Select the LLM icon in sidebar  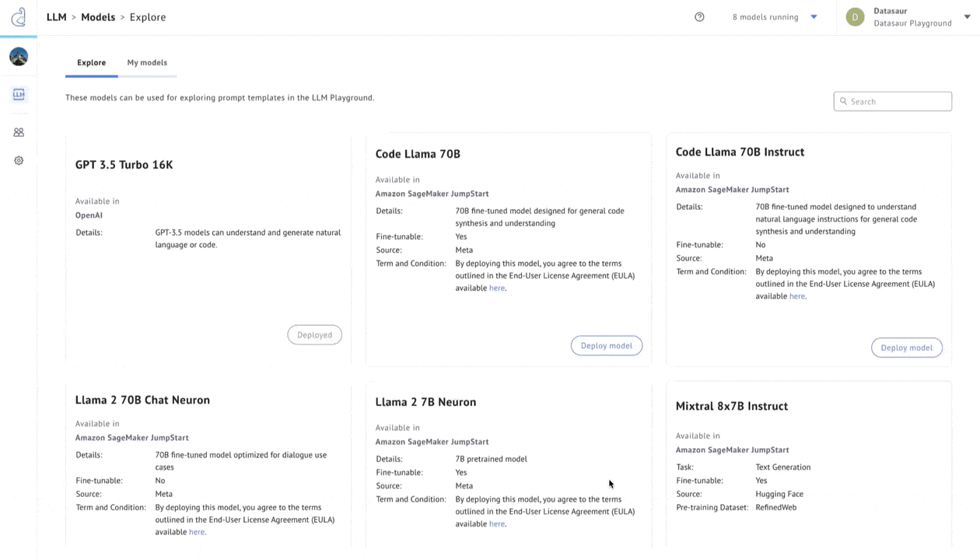(19, 94)
